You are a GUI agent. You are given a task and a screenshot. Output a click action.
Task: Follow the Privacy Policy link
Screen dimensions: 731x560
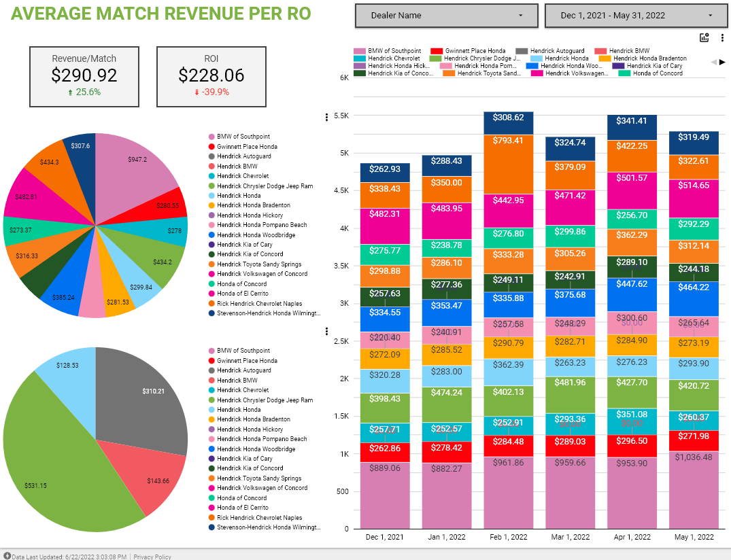[152, 557]
